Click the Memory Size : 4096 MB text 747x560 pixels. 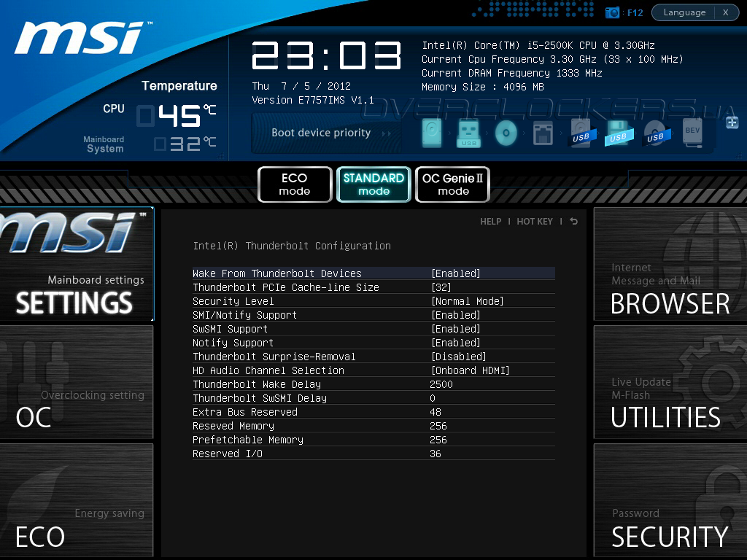[483, 87]
